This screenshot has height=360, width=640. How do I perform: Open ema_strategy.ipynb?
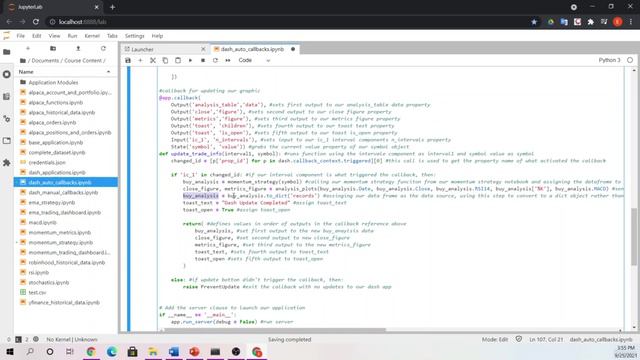pyautogui.click(x=52, y=202)
